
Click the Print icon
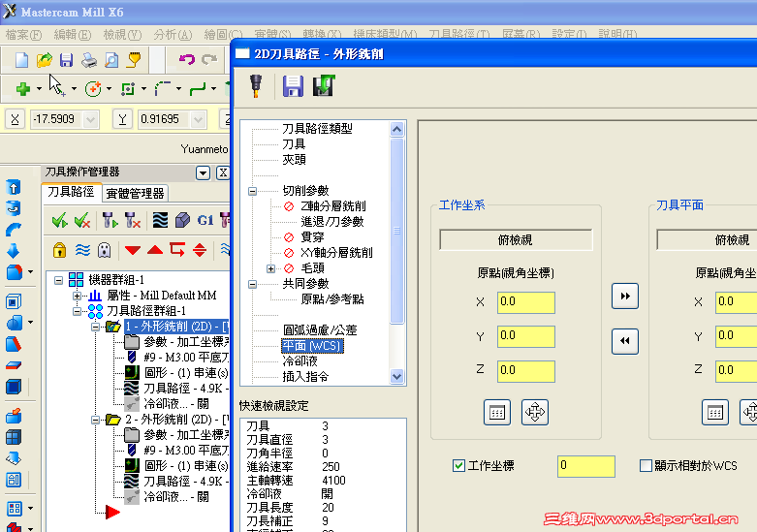coord(89,60)
